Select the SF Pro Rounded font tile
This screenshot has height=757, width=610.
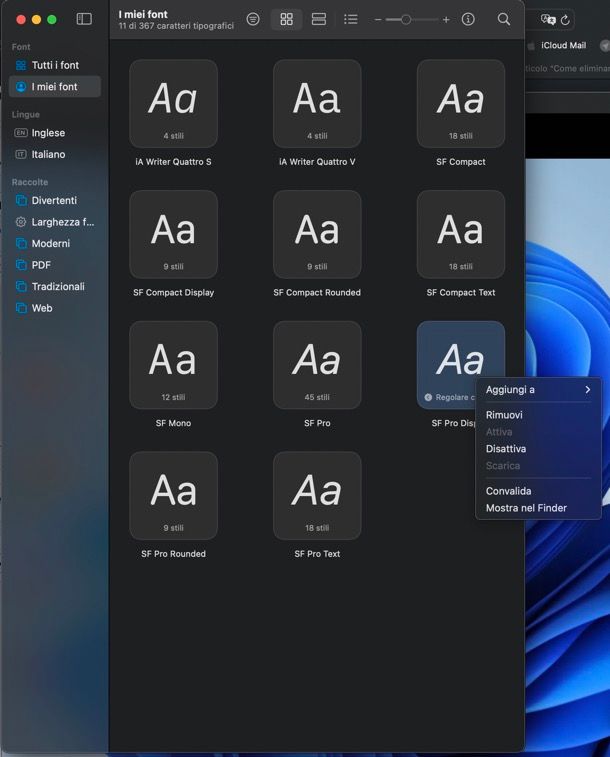173,496
